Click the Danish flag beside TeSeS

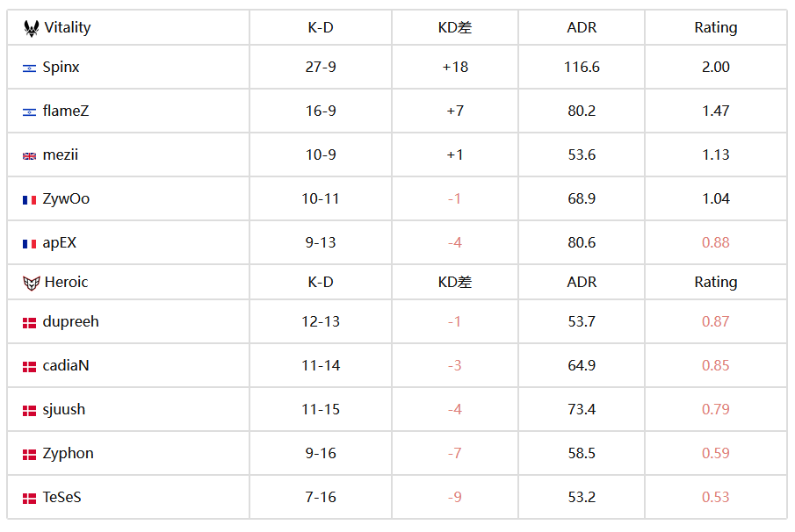click(29, 499)
